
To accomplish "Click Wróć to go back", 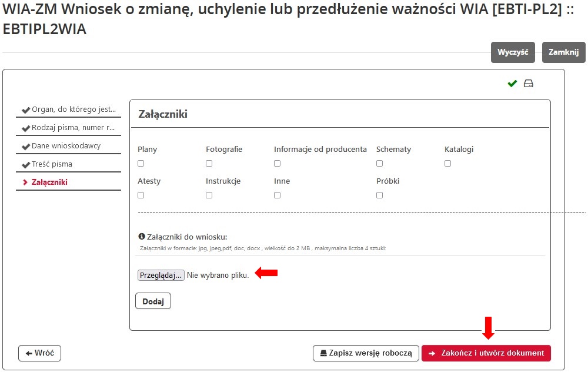I will (39, 353).
